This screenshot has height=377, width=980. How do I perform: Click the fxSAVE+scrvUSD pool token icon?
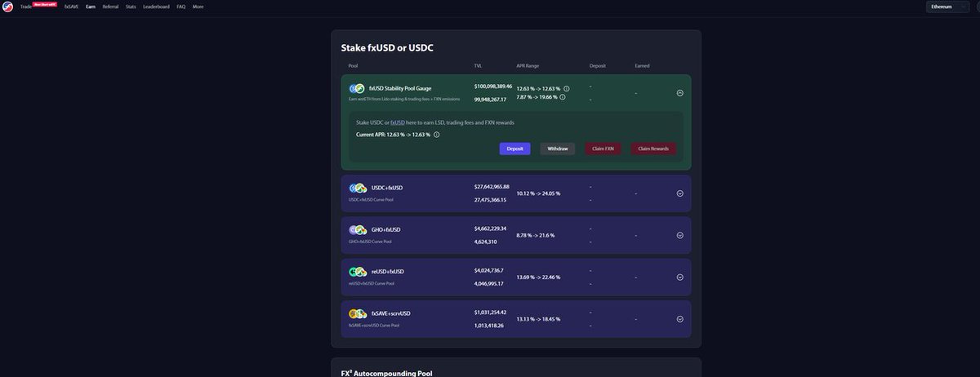tap(356, 313)
